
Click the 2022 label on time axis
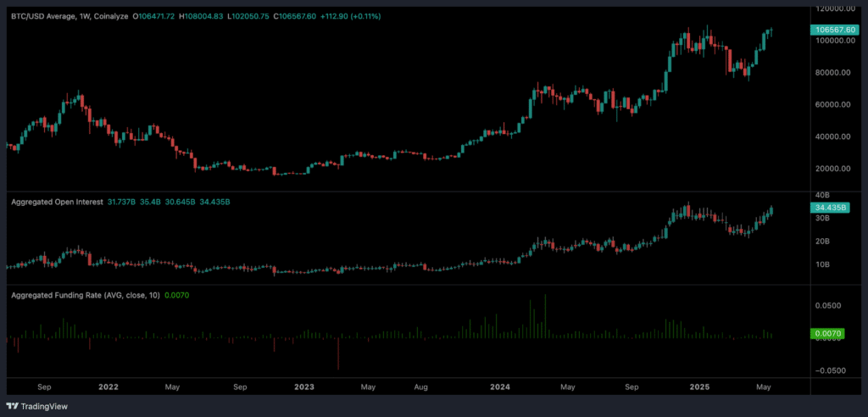tap(108, 386)
